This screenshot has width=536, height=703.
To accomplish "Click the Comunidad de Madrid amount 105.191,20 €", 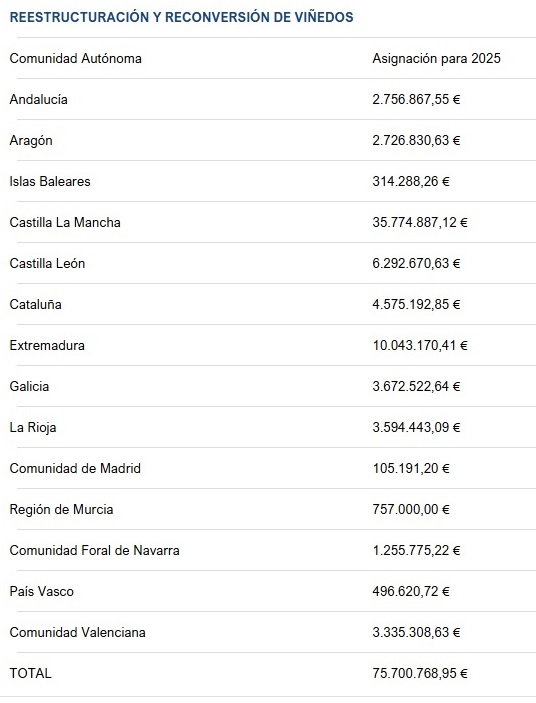I will 411,469.
